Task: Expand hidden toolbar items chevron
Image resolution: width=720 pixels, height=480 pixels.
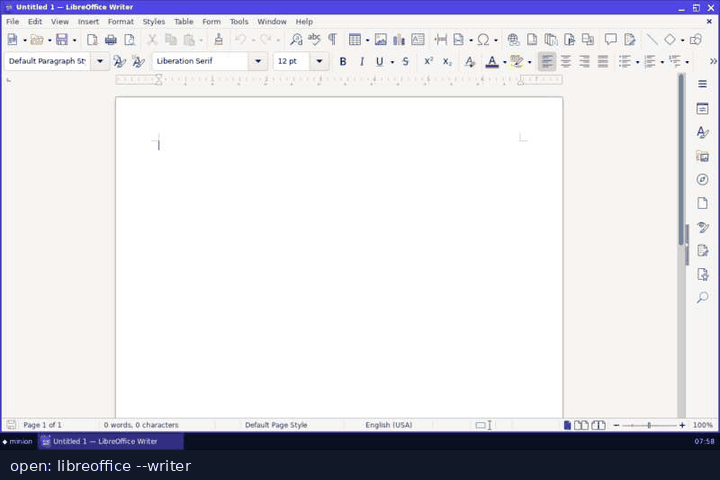Action: (713, 61)
